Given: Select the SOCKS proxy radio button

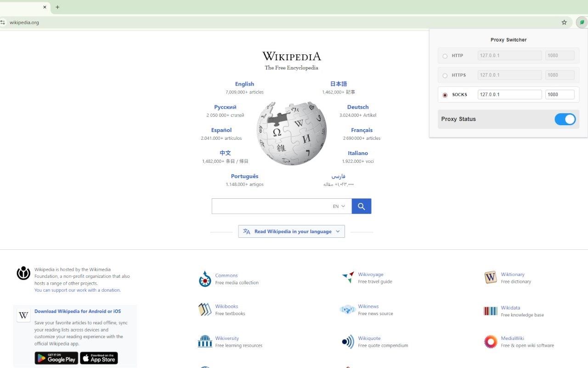Looking at the screenshot, I should (445, 95).
